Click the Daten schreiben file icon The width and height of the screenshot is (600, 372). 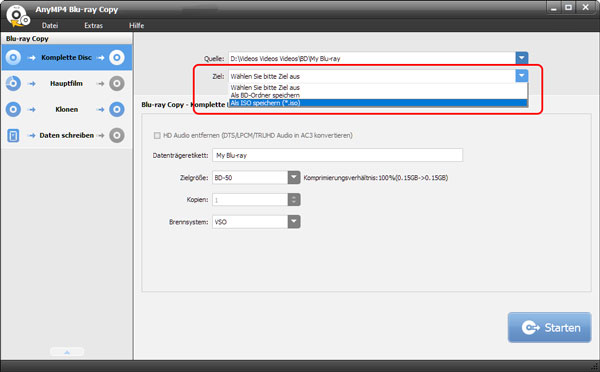pos(13,135)
